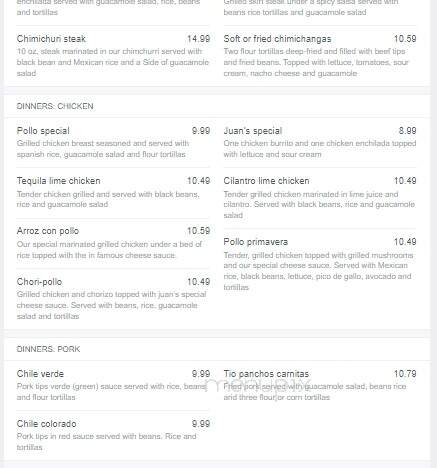Click the DINNERS: CHICKEN section header
Screen dimensions: 437x468
(x=55, y=106)
